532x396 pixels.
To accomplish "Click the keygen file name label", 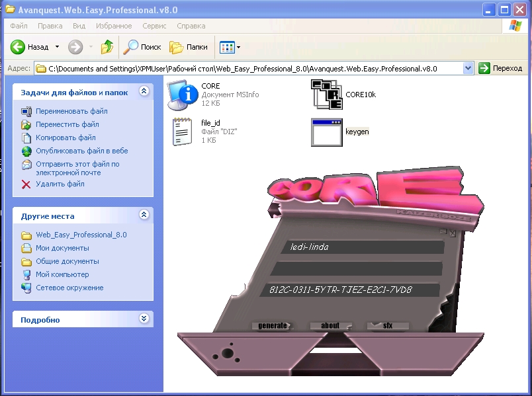I will [x=357, y=132].
